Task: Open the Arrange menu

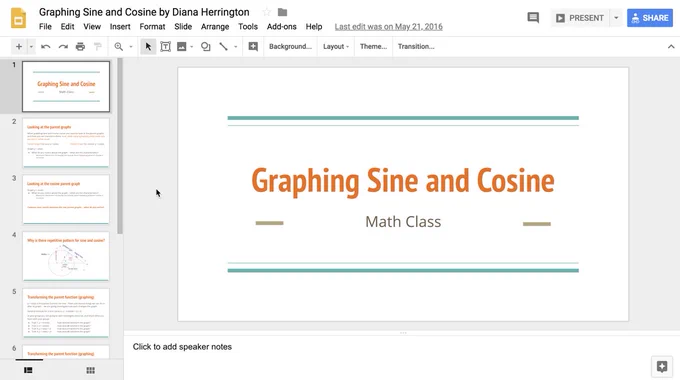Action: (215, 26)
